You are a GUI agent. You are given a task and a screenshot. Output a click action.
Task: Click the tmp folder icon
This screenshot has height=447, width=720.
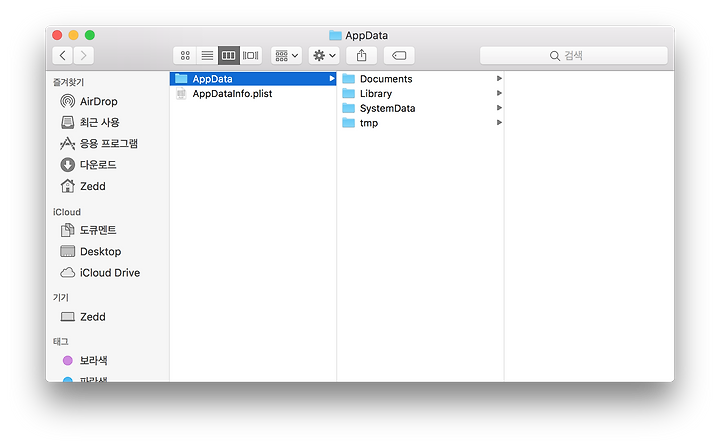pyautogui.click(x=349, y=123)
